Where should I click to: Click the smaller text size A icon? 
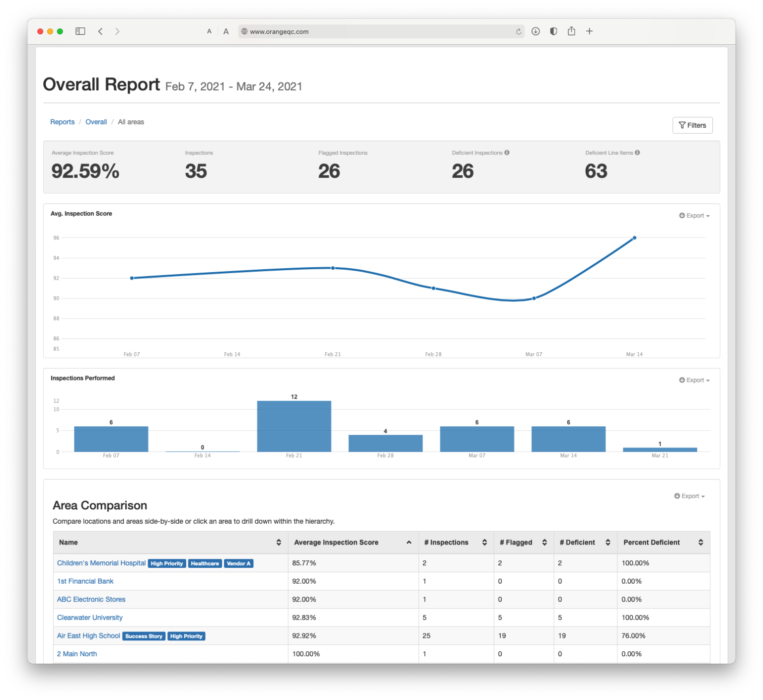point(209,31)
